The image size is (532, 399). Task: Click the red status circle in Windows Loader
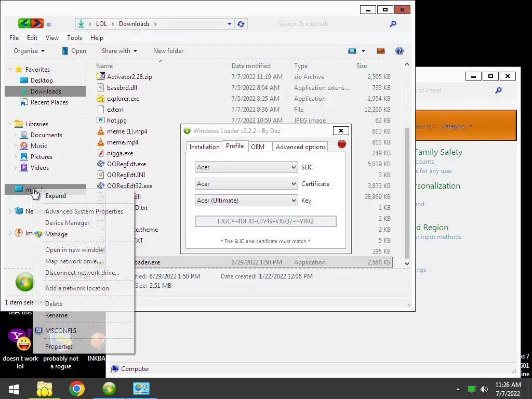click(x=342, y=144)
